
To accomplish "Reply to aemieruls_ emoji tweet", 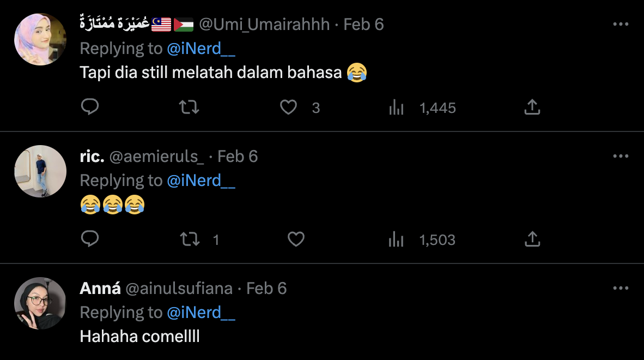I will pyautogui.click(x=90, y=239).
